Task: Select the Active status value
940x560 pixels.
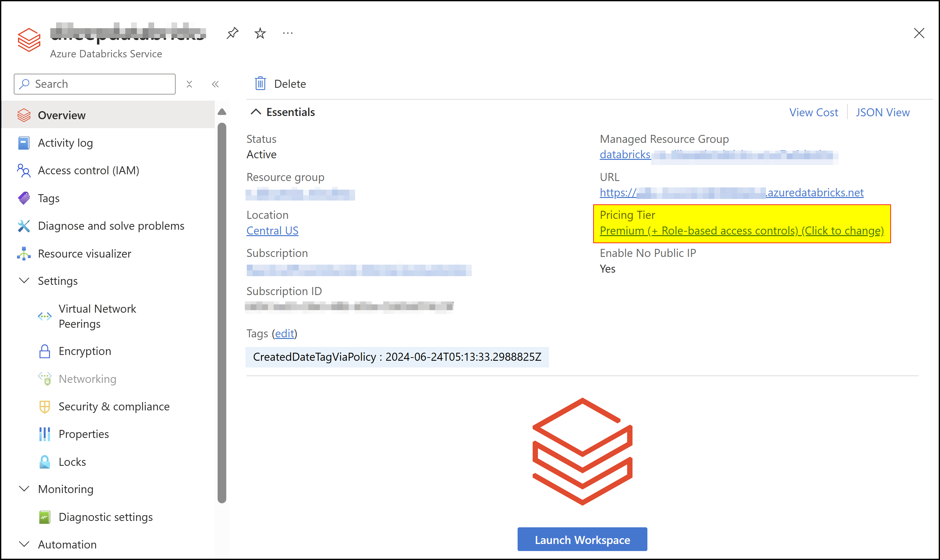Action: point(261,155)
